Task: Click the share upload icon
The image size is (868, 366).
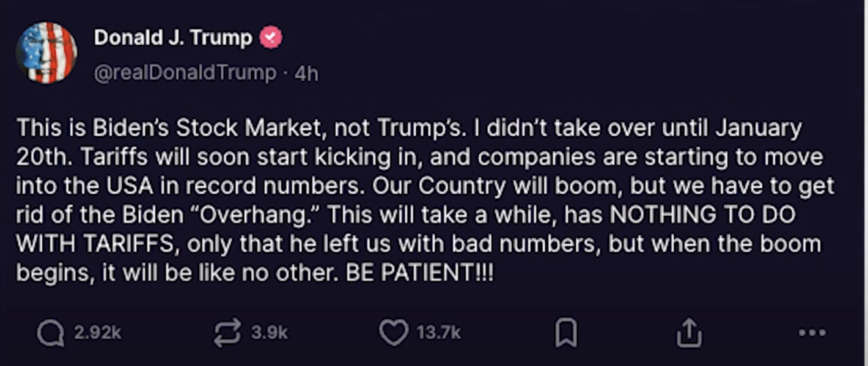Action: click(689, 333)
